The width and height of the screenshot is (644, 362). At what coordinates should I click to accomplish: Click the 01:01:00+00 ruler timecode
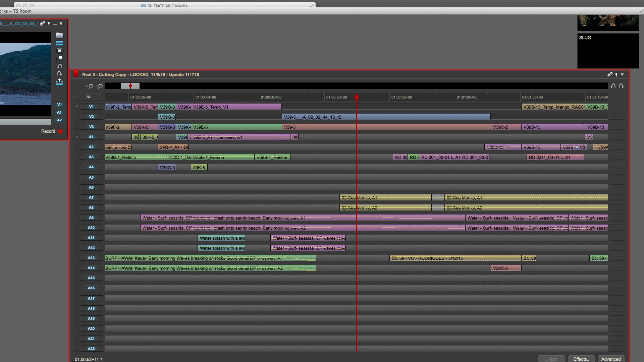coord(467,97)
